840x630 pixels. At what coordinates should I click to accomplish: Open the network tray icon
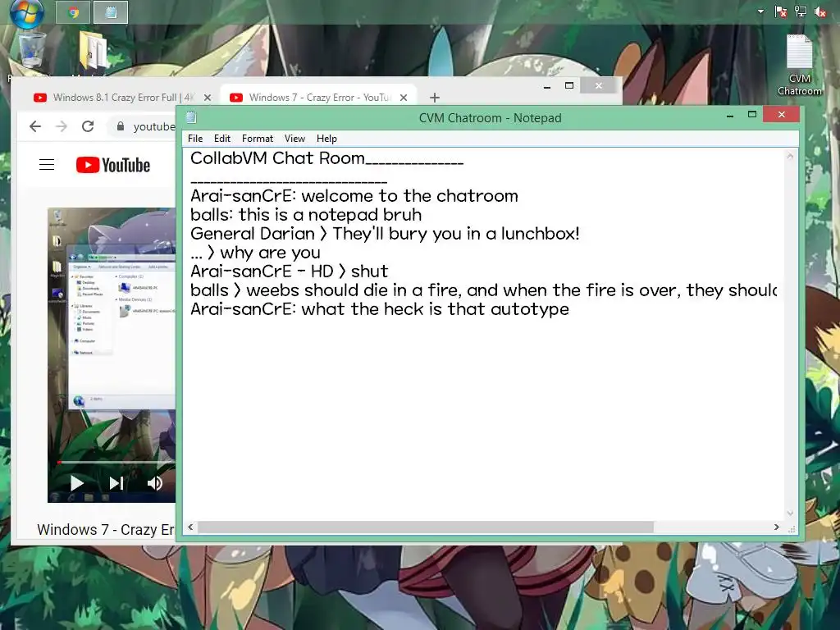[801, 11]
